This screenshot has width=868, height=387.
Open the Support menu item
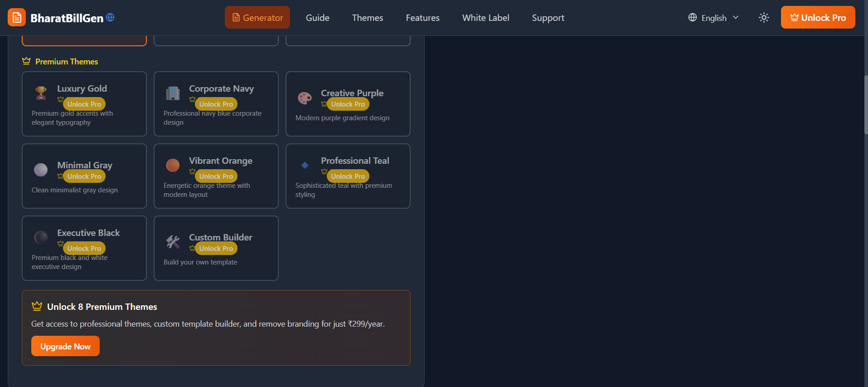(x=548, y=18)
